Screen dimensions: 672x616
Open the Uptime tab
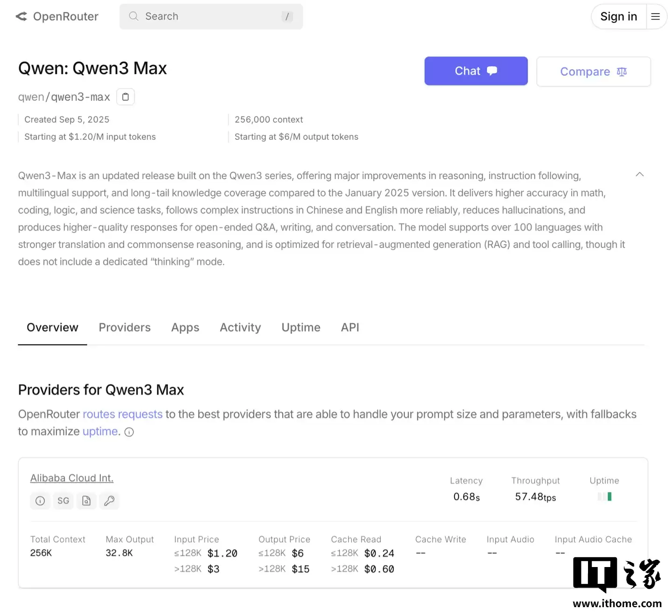click(301, 327)
